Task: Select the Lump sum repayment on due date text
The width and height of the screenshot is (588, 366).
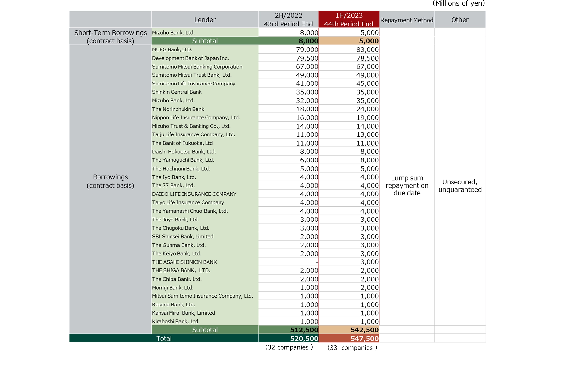Action: pos(407,185)
